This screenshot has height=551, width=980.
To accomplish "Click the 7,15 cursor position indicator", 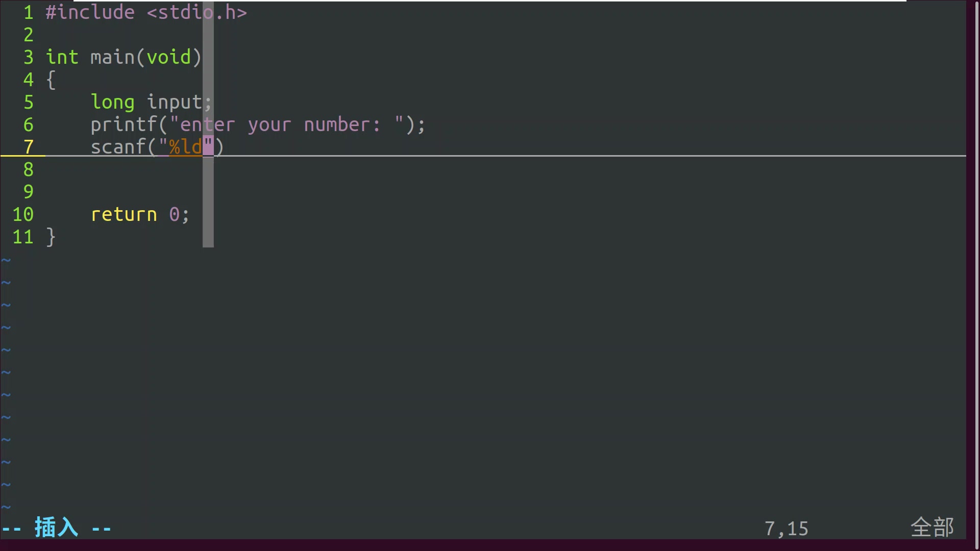I will 787,529.
